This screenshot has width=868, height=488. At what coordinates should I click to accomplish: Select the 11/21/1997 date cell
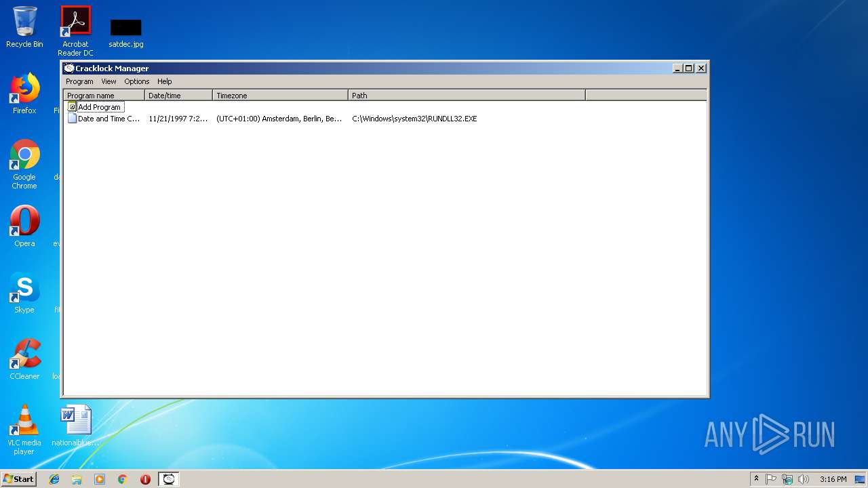coord(178,119)
